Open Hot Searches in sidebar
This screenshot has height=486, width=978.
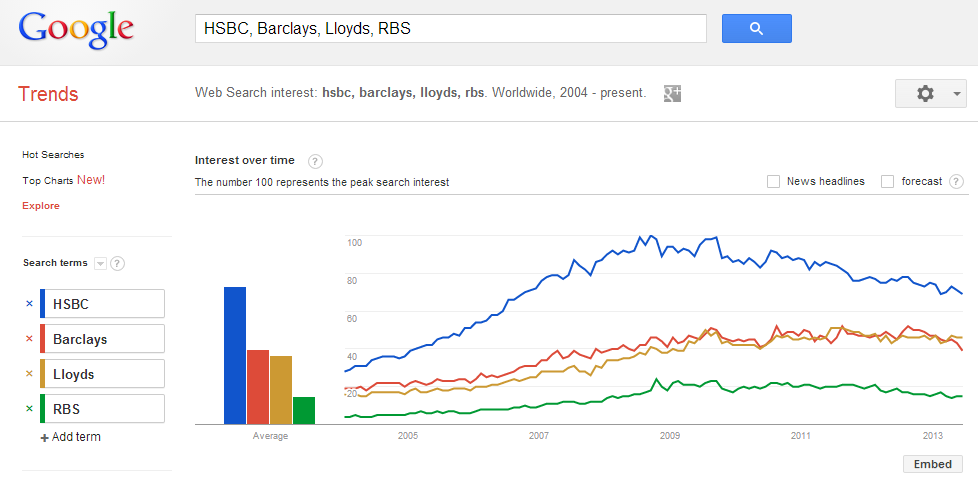pyautogui.click(x=53, y=155)
